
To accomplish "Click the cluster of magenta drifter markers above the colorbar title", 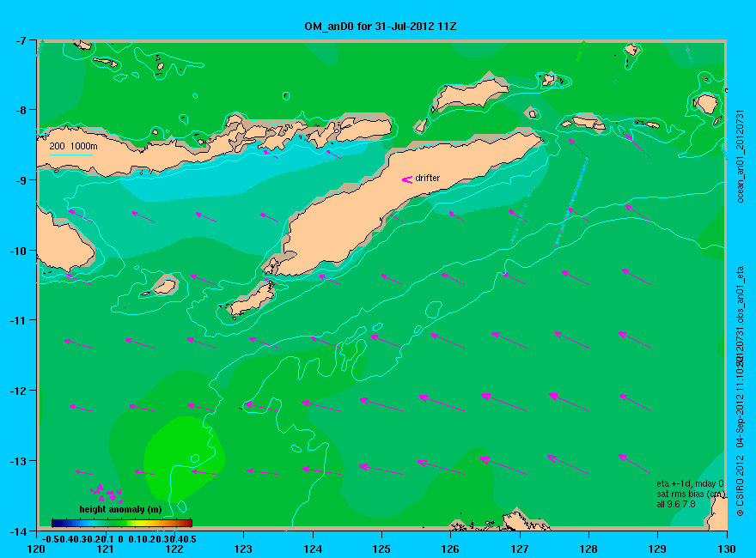I will pyautogui.click(x=106, y=493).
